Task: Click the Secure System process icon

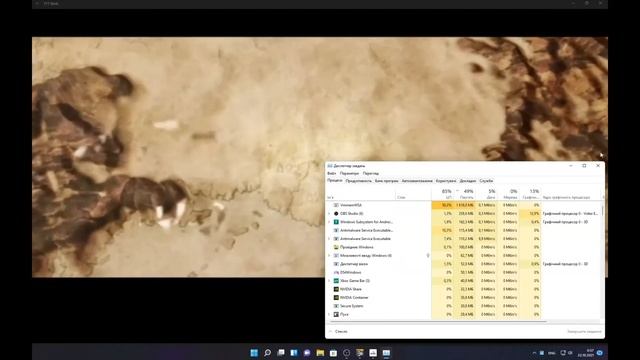Action: coord(336,306)
